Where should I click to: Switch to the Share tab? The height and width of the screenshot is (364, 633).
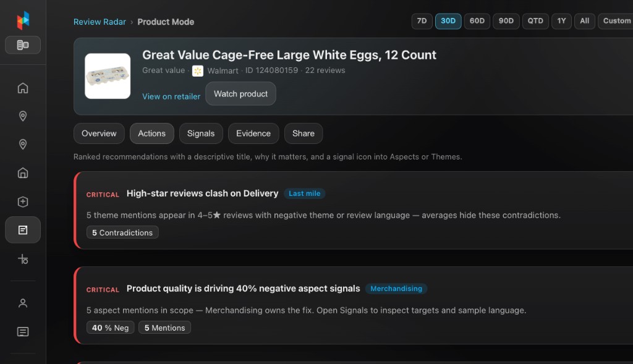tap(304, 133)
